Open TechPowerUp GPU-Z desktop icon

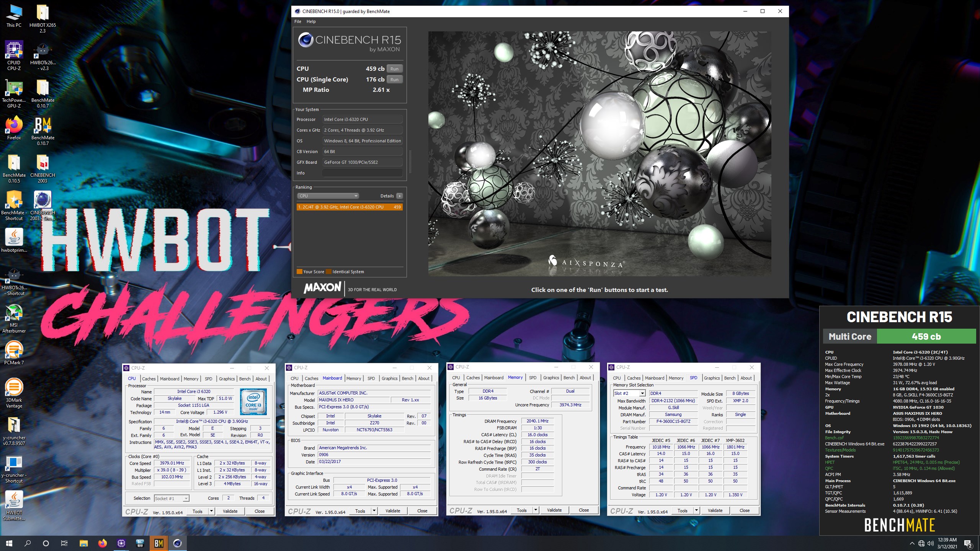(x=14, y=93)
